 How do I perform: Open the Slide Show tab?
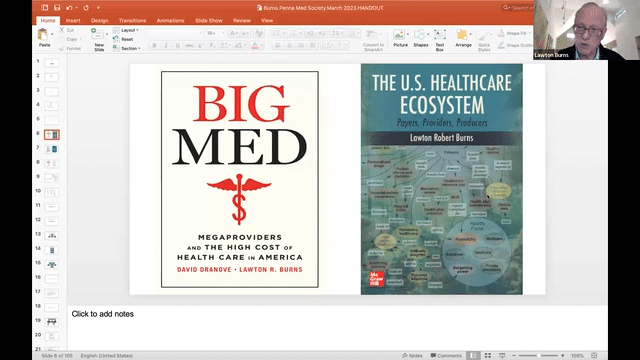(209, 20)
